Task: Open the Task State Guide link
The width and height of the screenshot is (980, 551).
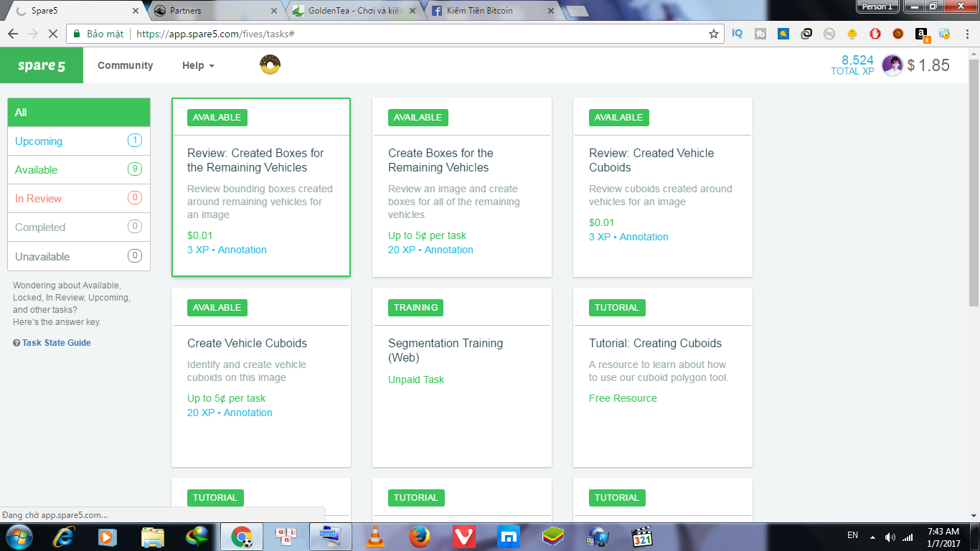Action: tap(57, 343)
